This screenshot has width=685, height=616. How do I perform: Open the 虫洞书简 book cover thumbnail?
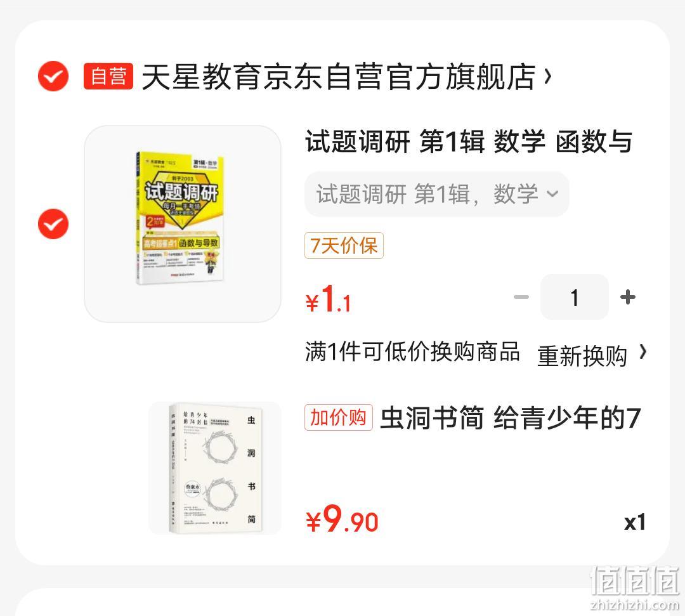point(215,468)
